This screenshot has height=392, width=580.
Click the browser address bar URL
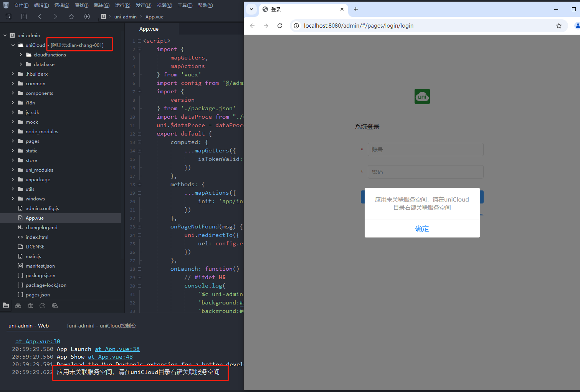(x=359, y=26)
